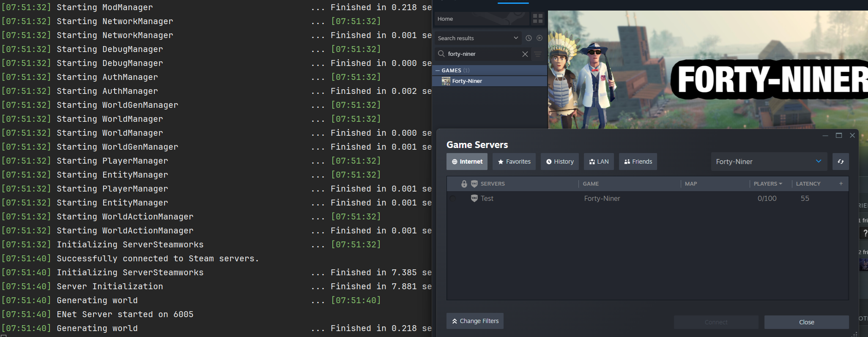
Task: Close the Game Servers dialog
Action: (807, 322)
